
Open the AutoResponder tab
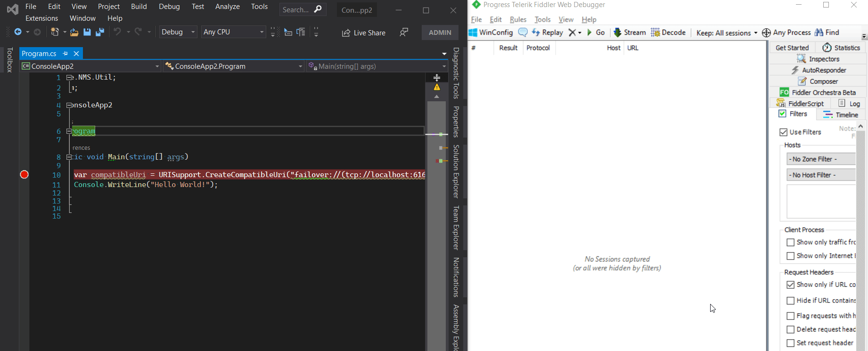[x=818, y=70]
